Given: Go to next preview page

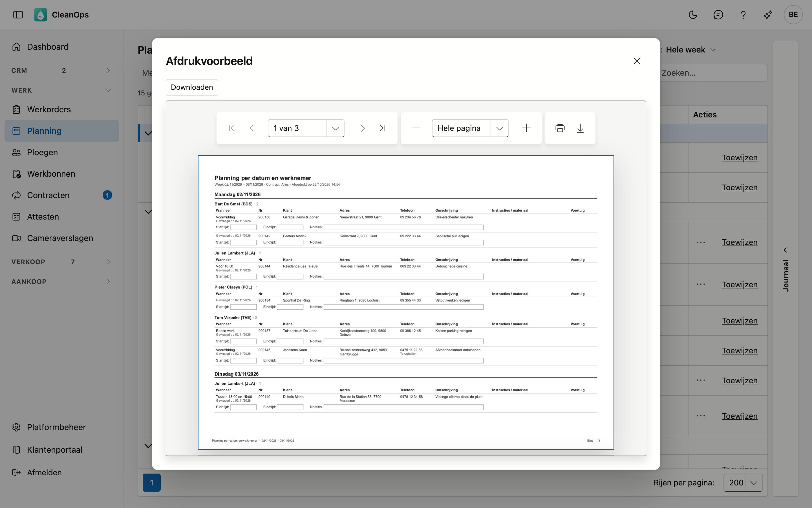Looking at the screenshot, I should 362,128.
